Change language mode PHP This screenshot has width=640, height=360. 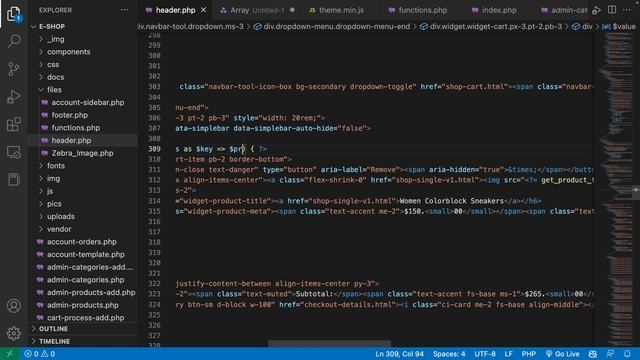tap(529, 354)
